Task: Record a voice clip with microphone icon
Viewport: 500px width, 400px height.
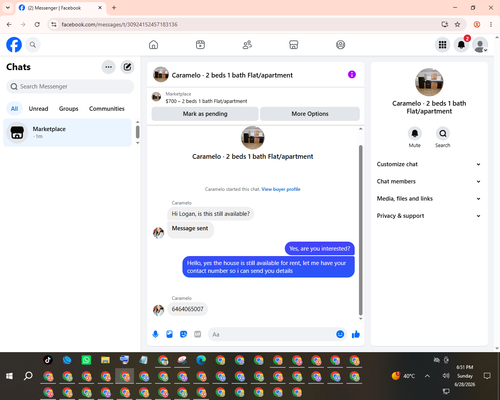Action: point(155,334)
